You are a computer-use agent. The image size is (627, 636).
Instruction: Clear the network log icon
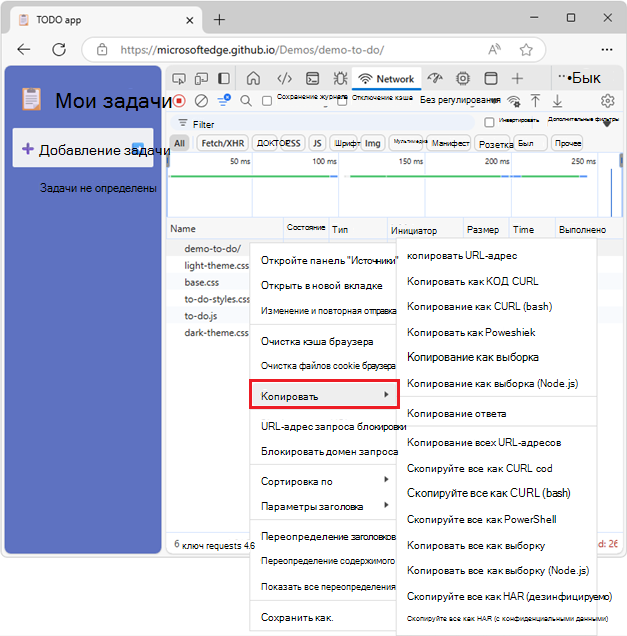(201, 101)
